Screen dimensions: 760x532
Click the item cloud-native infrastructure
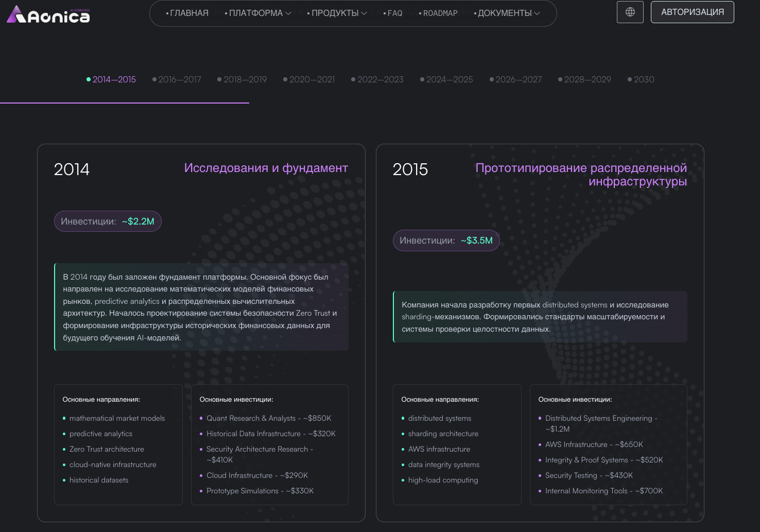(113, 465)
